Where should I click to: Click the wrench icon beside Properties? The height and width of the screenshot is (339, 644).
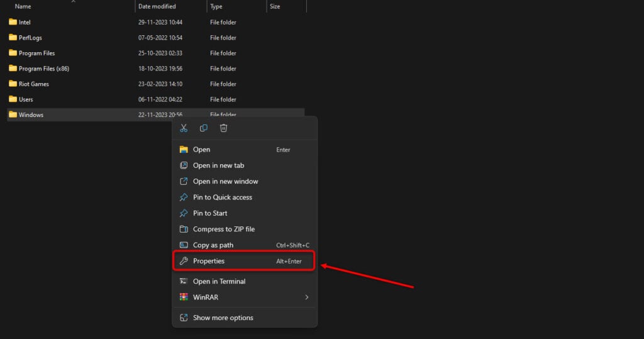(184, 261)
